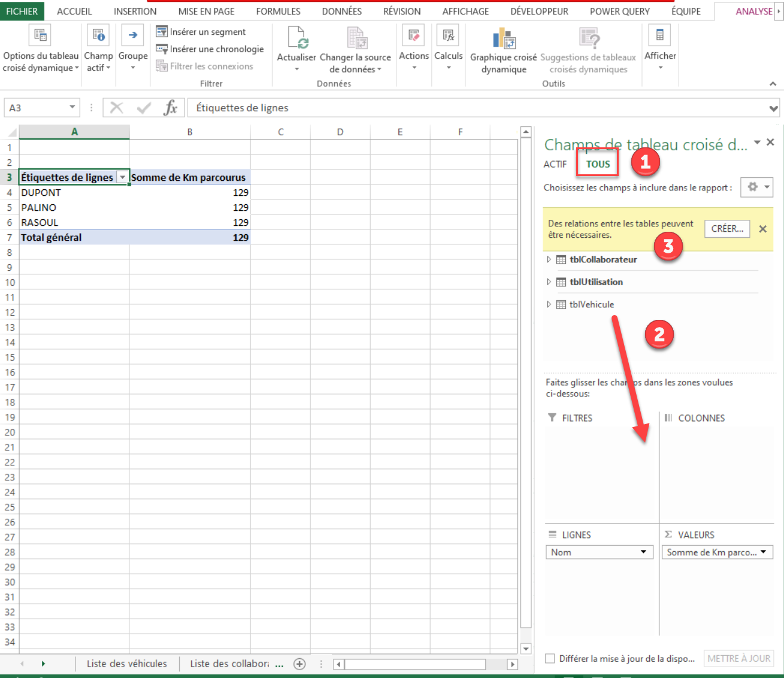Select the PALINO cell

click(x=74, y=207)
